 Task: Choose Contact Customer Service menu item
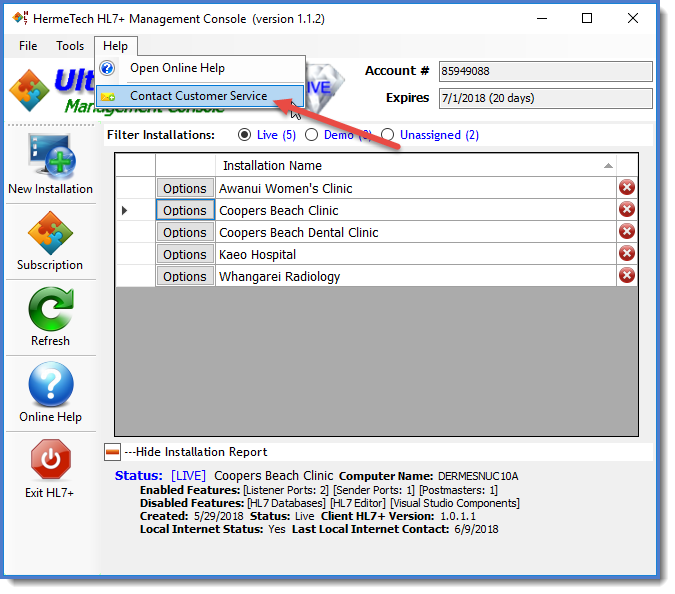198,96
